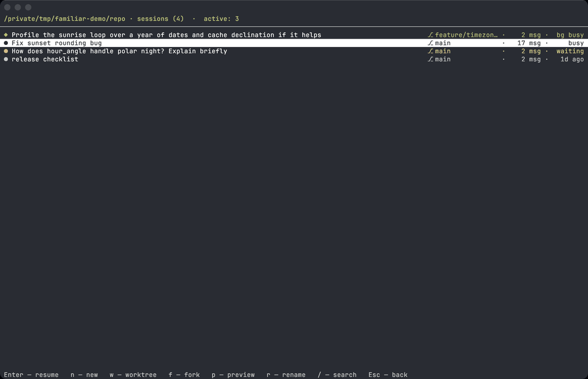This screenshot has width=588, height=379.
Task: Click the 'p — preview' shortcut hint
Action: coord(233,375)
